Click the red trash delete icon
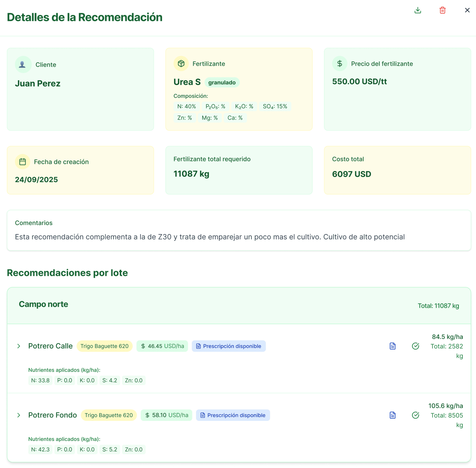Screen dimensions: 476x468 [x=443, y=10]
